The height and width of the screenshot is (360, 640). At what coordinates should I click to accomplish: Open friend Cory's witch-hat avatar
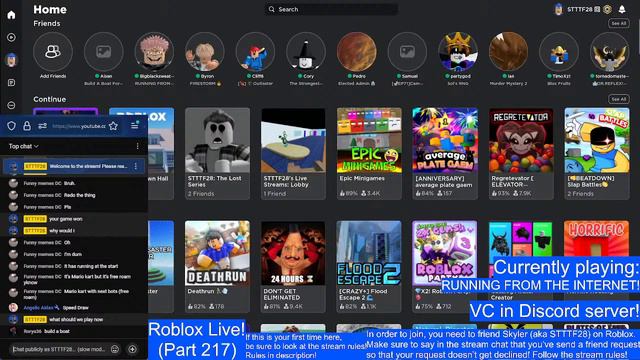pyautogui.click(x=306, y=52)
